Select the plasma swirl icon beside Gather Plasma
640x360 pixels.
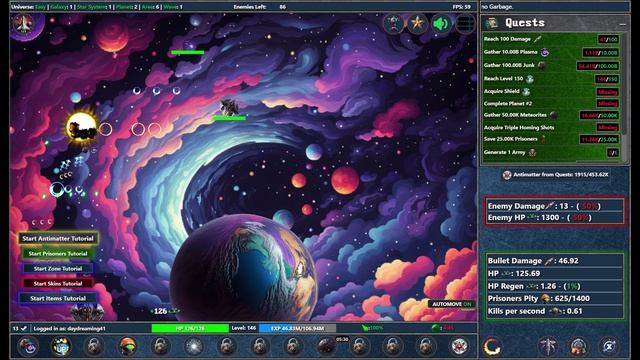pyautogui.click(x=544, y=52)
